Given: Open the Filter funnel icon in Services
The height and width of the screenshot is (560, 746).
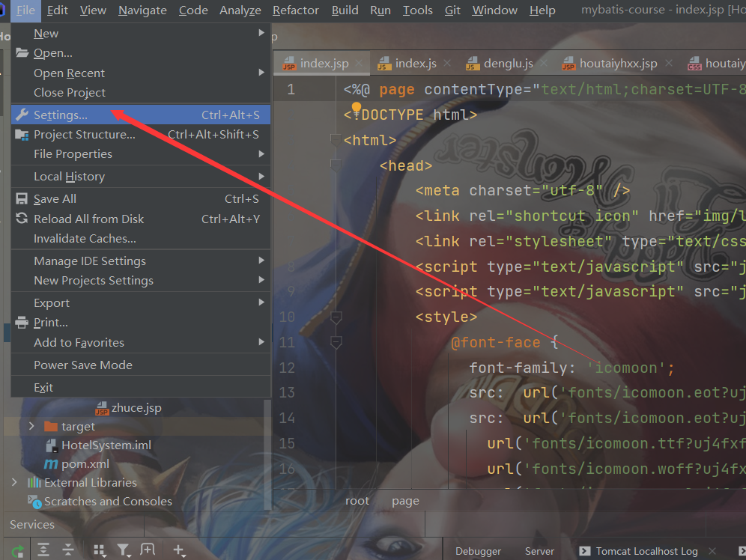Looking at the screenshot, I should coord(124,550).
